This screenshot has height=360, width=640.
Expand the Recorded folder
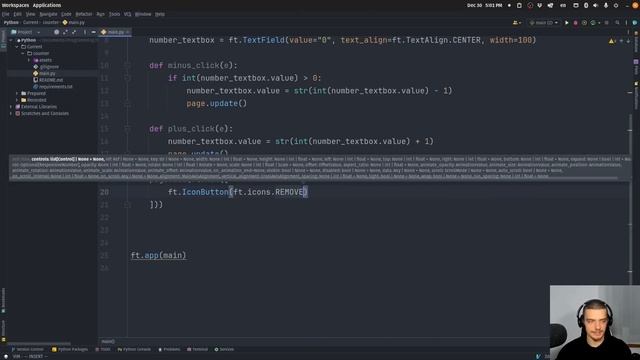tap(17, 100)
